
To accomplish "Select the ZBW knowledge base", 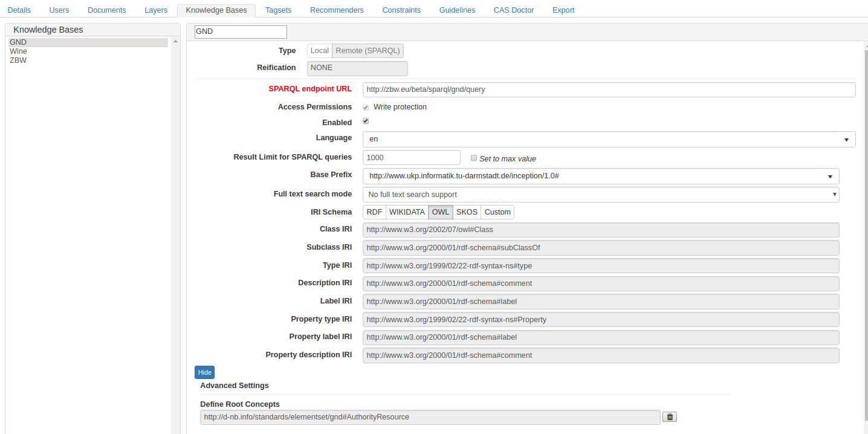I will click(18, 60).
